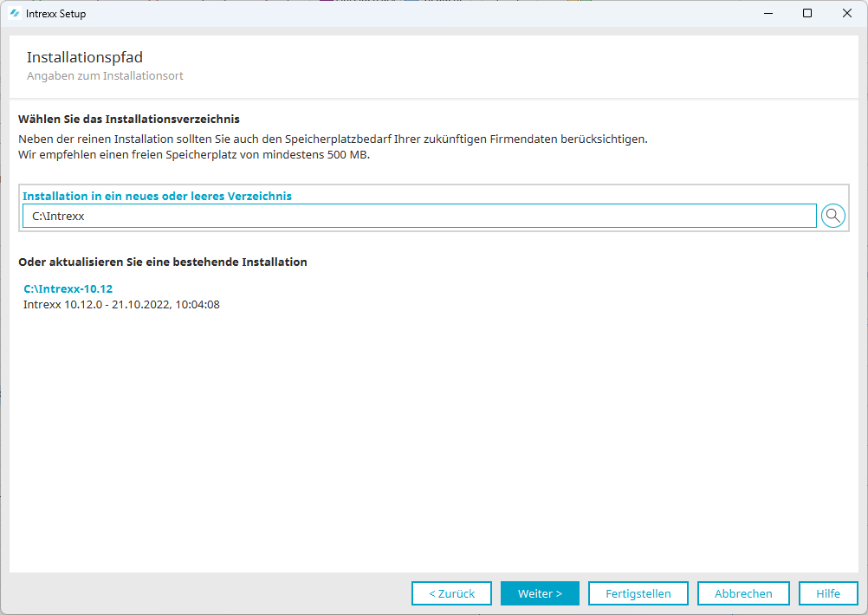Click the Intrexx logo in title bar

[x=15, y=14]
